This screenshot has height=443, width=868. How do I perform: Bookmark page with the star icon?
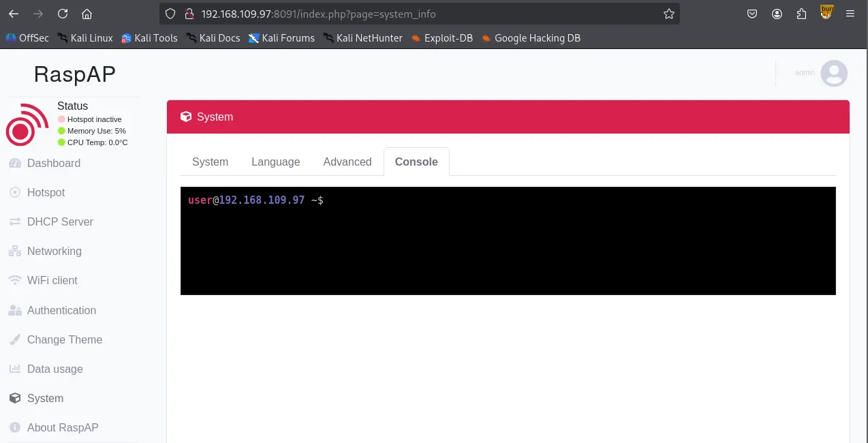point(669,14)
